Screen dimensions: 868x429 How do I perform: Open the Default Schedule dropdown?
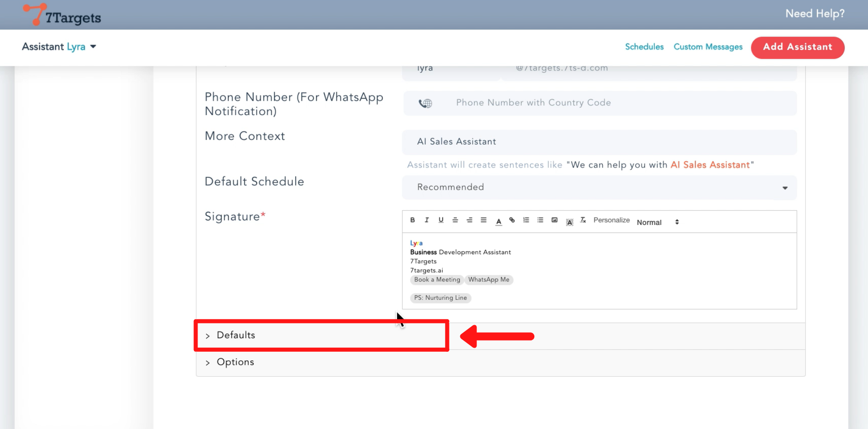point(599,187)
